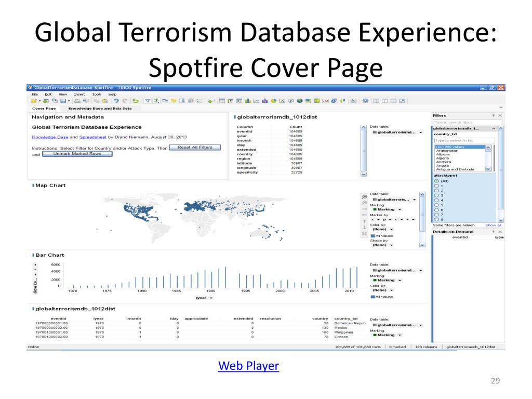This screenshot has width=532, height=399.
Task: Click the Map Chart All values color swatch
Action: [373, 236]
